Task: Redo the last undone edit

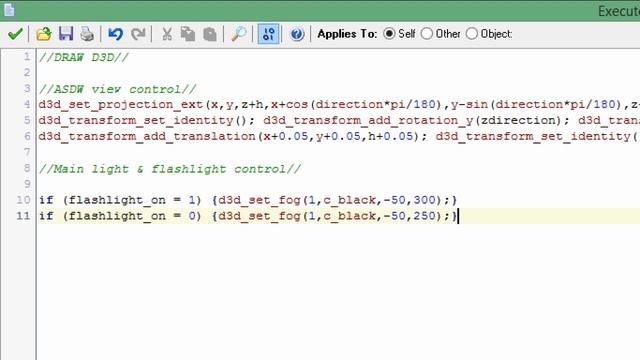Action: coord(138,34)
